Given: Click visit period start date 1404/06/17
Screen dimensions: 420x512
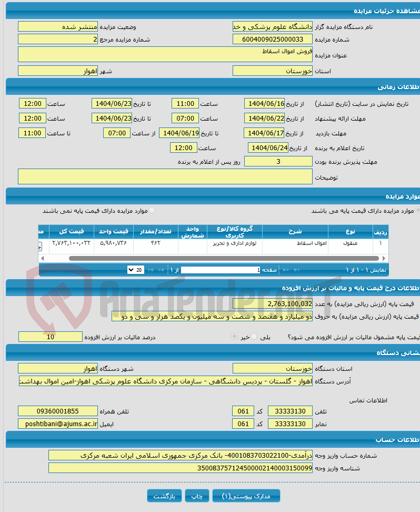Looking at the screenshot, I should coord(264,133).
